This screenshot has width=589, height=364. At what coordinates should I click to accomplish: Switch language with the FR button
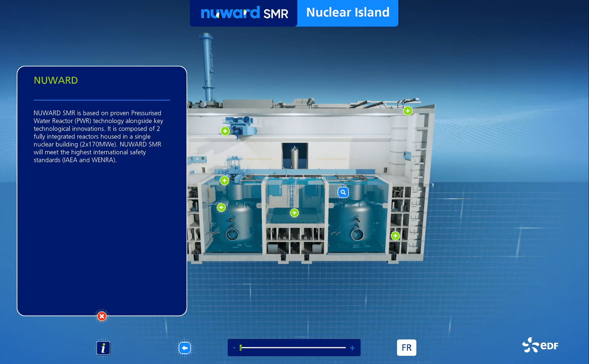pyautogui.click(x=406, y=348)
